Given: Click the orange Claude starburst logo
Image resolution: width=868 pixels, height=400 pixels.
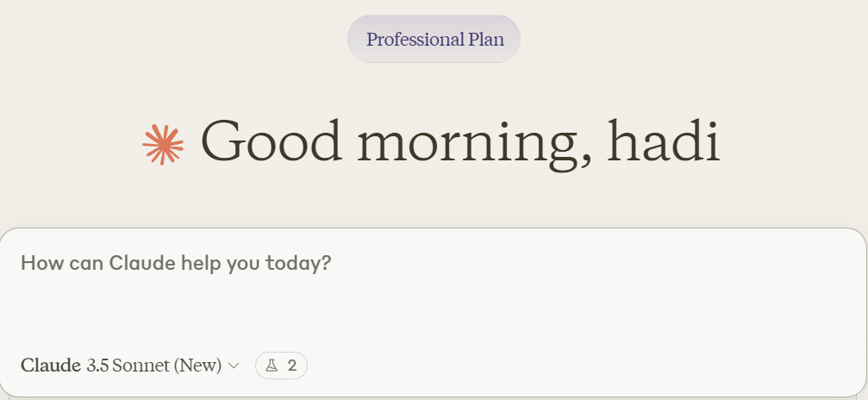Looking at the screenshot, I should (163, 145).
